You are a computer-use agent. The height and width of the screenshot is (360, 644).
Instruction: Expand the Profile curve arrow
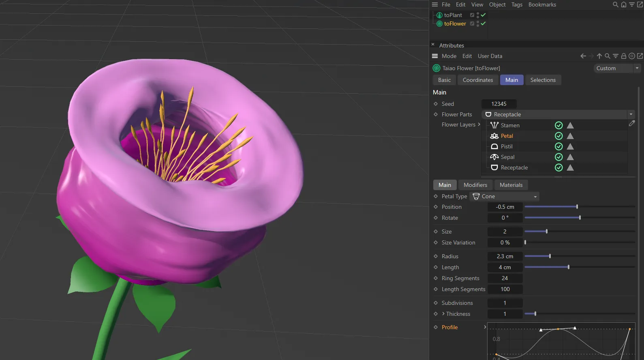click(x=485, y=327)
